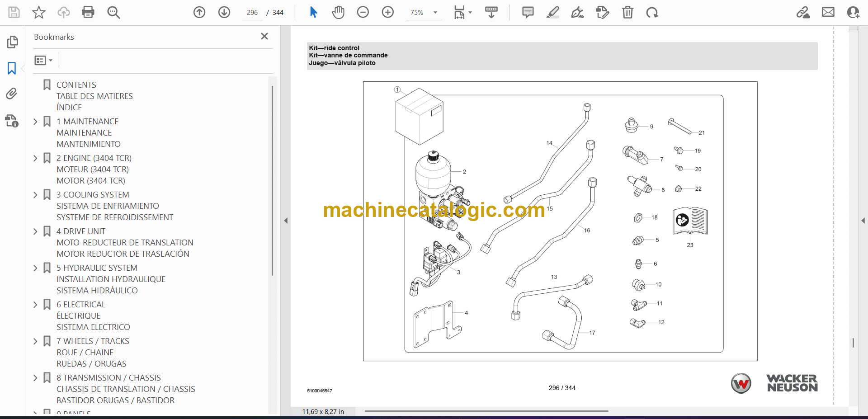Zoom out with the minus button
Screen dimensions: 868x419
(x=363, y=12)
